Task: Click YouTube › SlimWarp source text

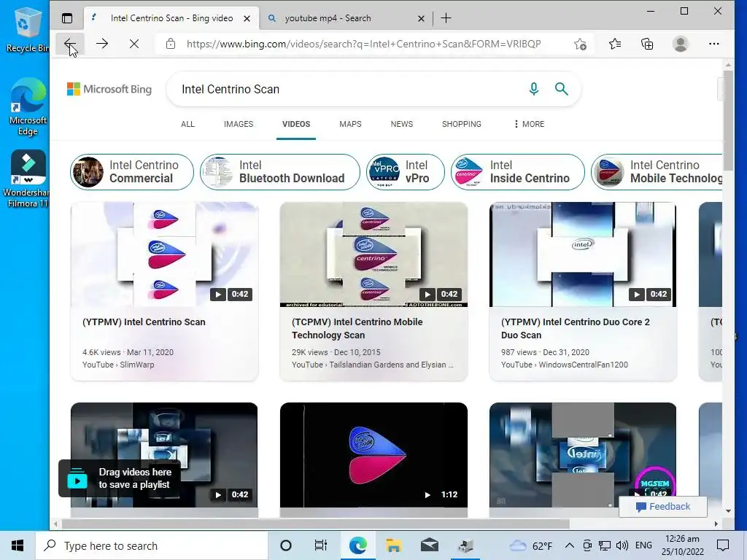Action: tap(118, 365)
